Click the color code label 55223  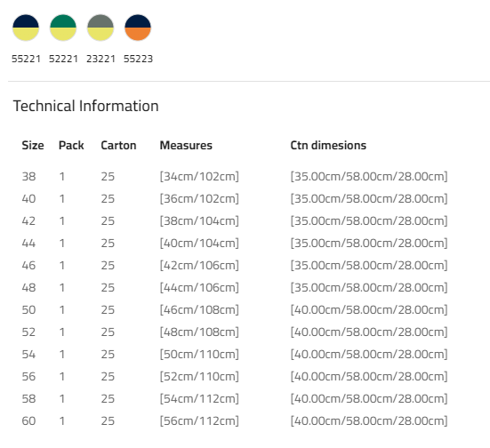point(138,59)
